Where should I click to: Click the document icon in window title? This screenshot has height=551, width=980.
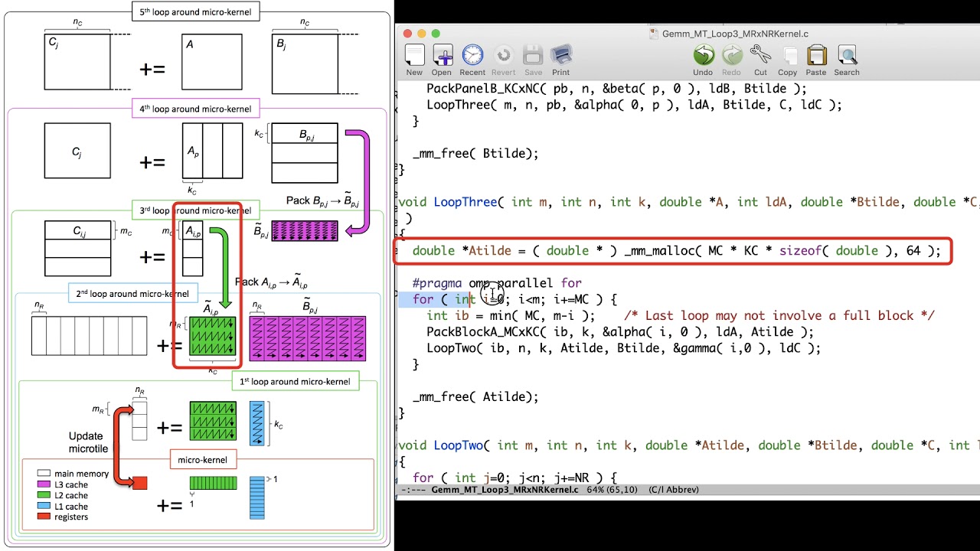click(x=654, y=34)
